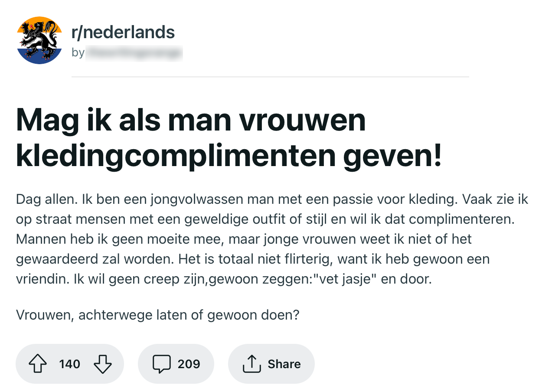This screenshot has height=392, width=542.
Task: Go to the r/nederlands subreddit link
Action: [123, 32]
